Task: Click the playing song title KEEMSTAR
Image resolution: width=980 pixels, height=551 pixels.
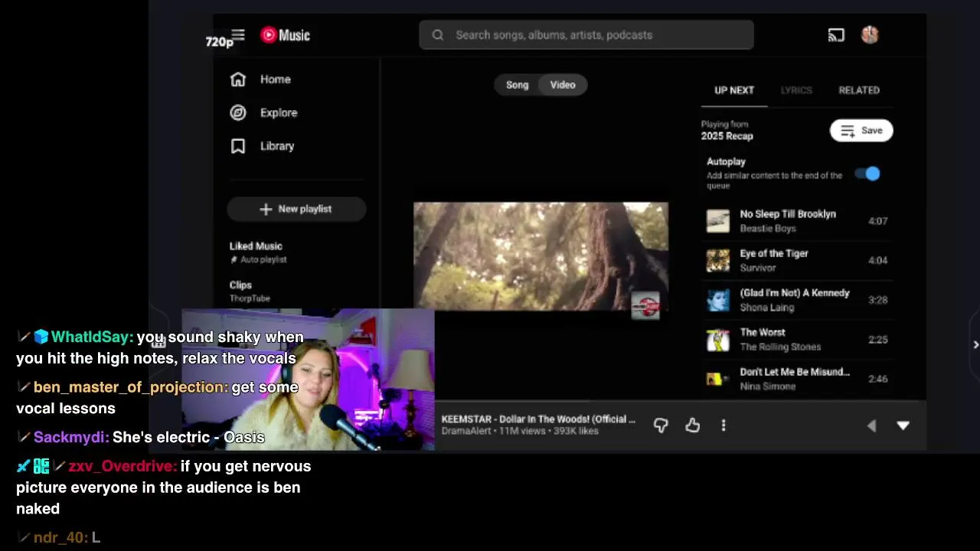Action: 538,419
